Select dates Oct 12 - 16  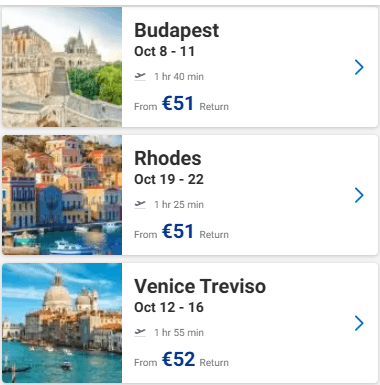(169, 307)
